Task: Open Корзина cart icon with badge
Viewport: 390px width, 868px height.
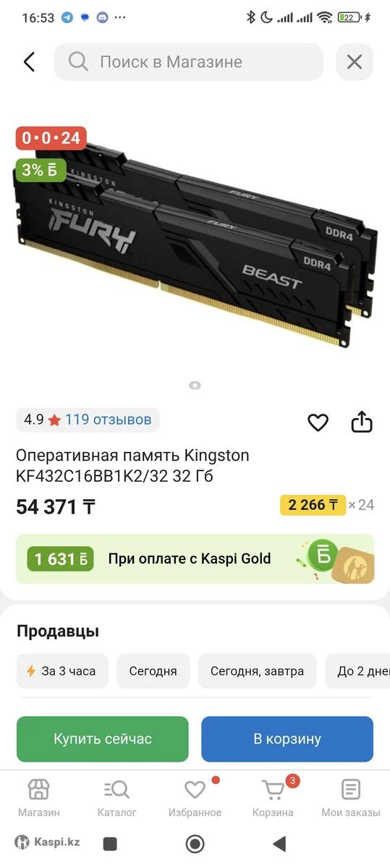Action: pos(274,798)
